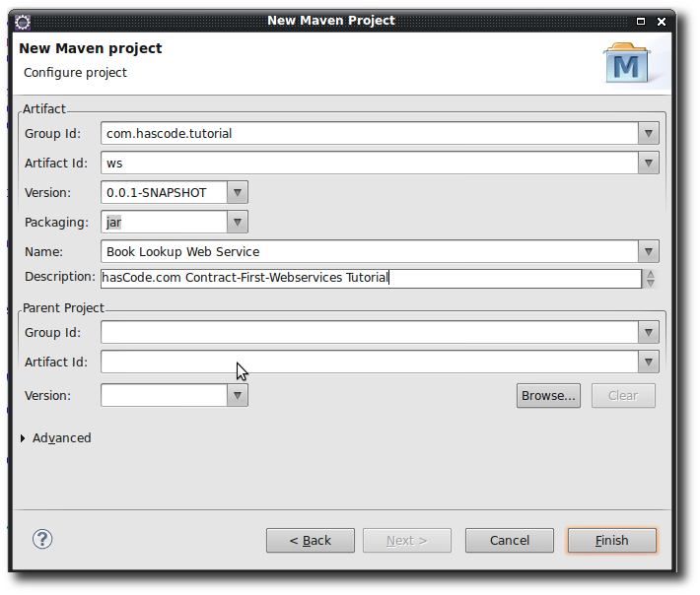Click the Cancel button
The height and width of the screenshot is (595, 700).
click(x=510, y=541)
